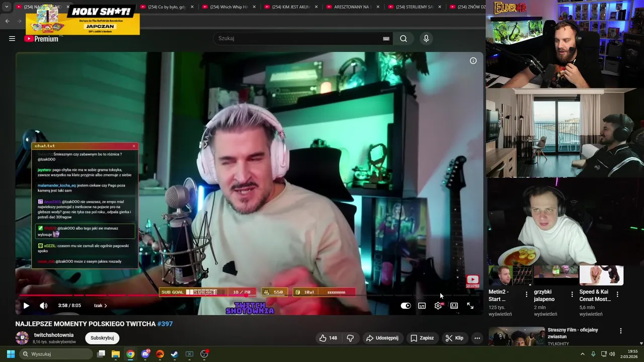This screenshot has width=644, height=362.
Task: Open the grzybki jalapeno video thumbnail
Action: [x=556, y=276]
